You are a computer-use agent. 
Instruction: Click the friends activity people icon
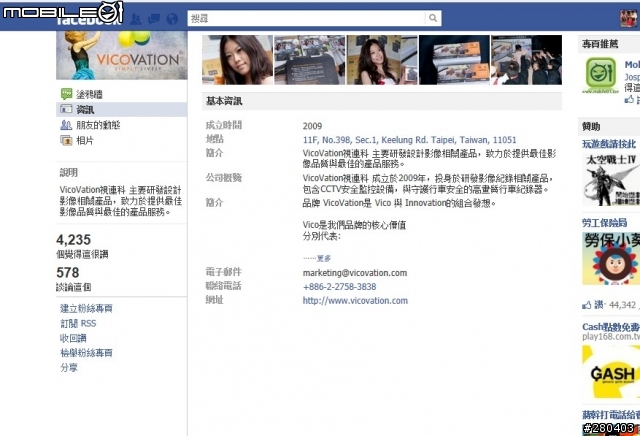(x=66, y=125)
